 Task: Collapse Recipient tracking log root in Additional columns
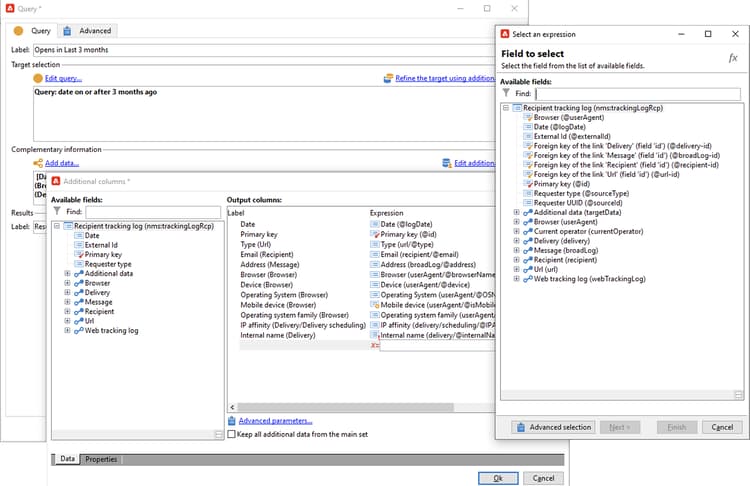[57, 226]
